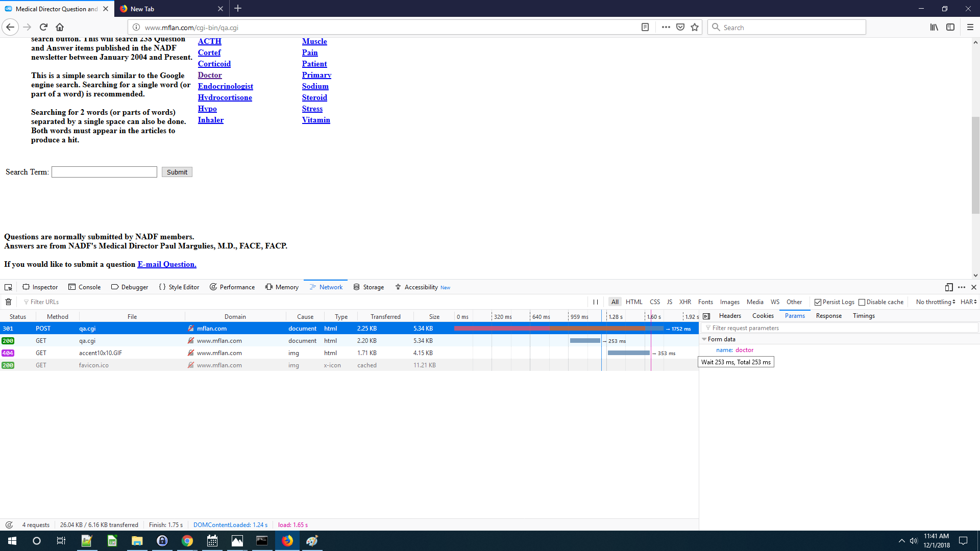Toggle responsive design mode icon
This screenshot has width=980, height=551.
[949, 287]
